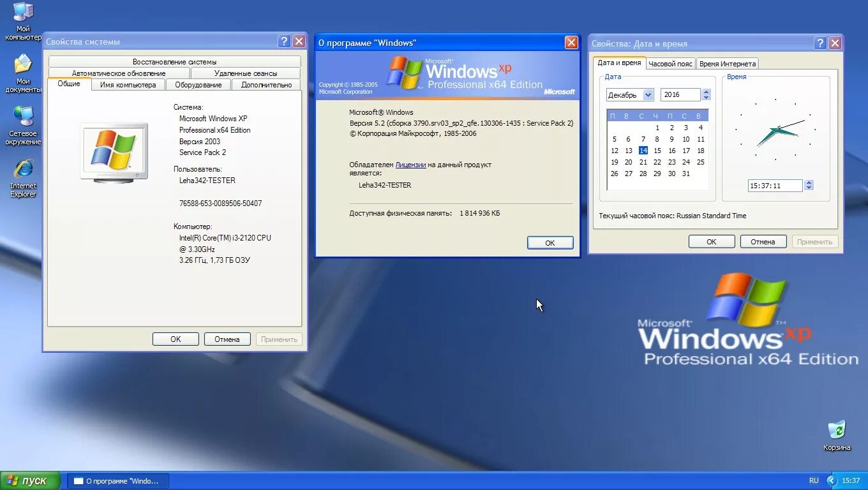Switch to the Имя компьютера tab

click(128, 85)
